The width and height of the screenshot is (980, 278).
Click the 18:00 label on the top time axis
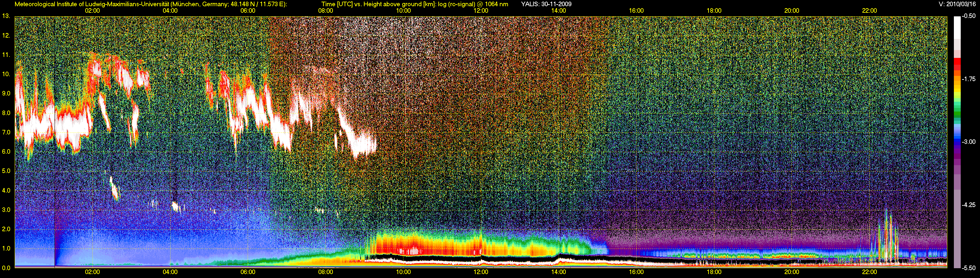(x=714, y=11)
